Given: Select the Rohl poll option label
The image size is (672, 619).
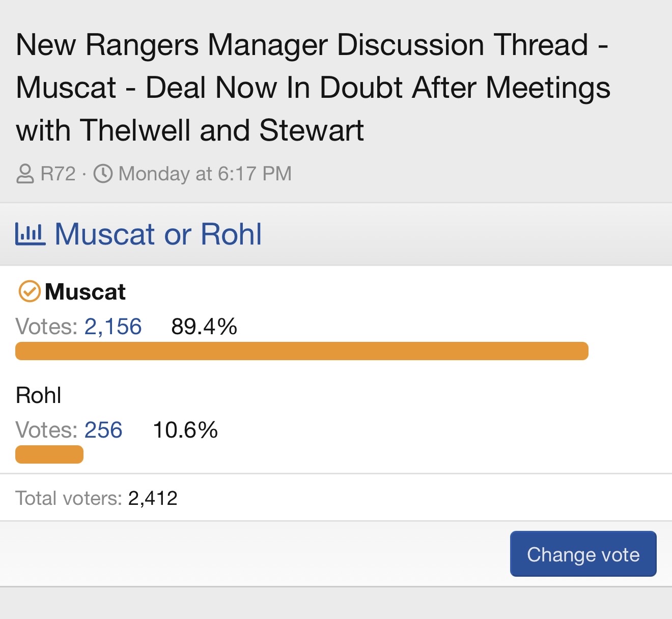Looking at the screenshot, I should tap(39, 395).
